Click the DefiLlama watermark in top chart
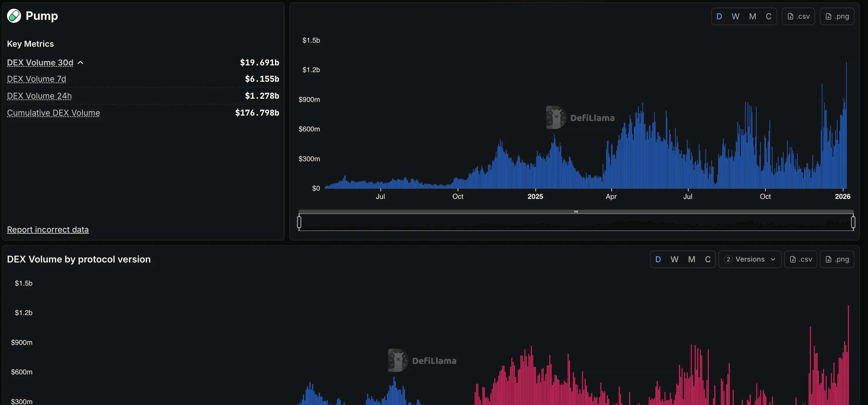868x405 pixels. tap(580, 118)
